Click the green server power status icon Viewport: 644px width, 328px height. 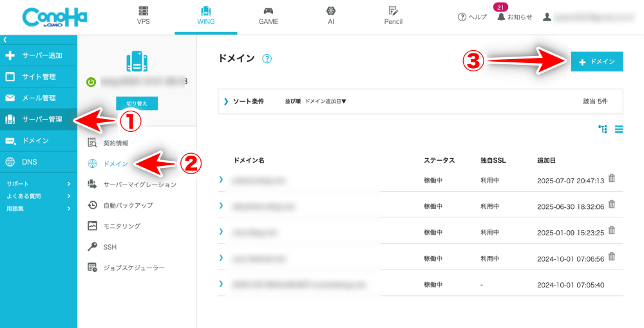[x=91, y=82]
